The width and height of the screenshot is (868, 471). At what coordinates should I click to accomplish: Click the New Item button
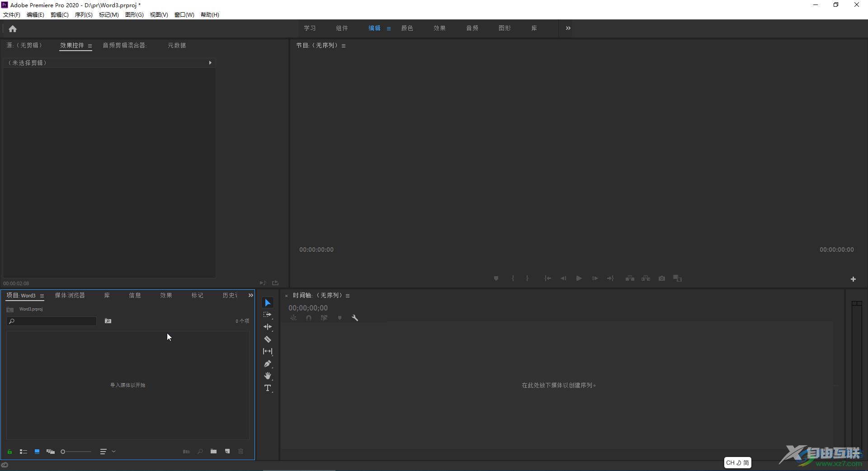click(x=227, y=452)
